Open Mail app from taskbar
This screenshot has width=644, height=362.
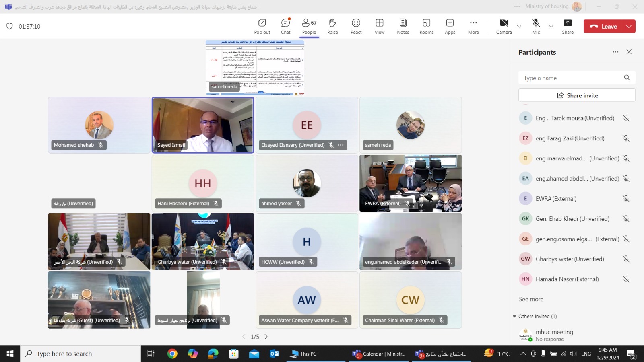(254, 354)
